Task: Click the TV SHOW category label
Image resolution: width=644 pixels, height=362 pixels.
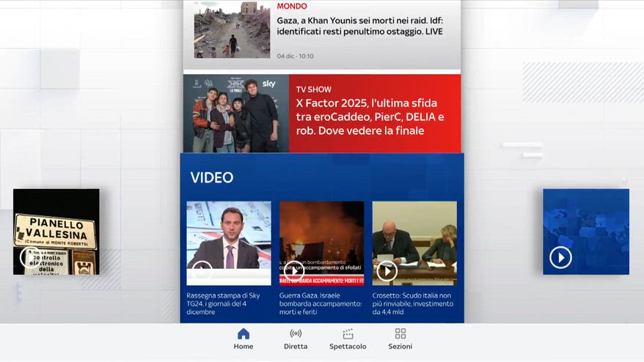Action: (x=314, y=89)
